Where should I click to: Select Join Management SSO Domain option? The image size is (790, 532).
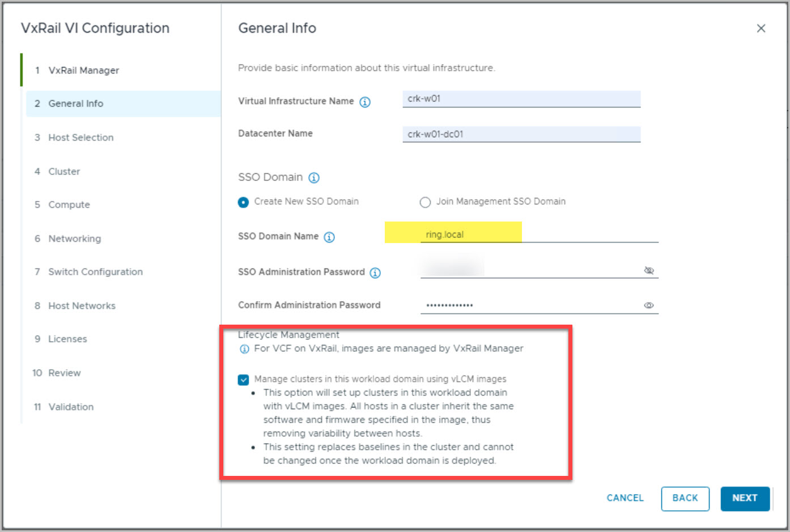coord(425,202)
